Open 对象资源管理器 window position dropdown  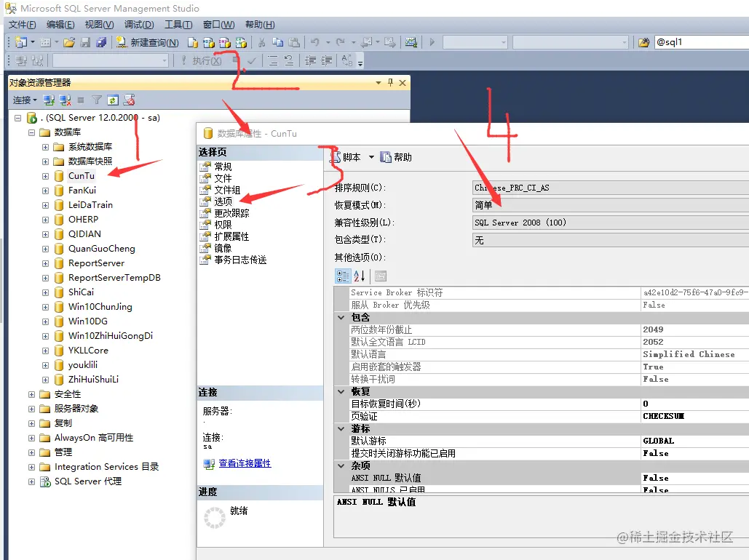(x=379, y=83)
